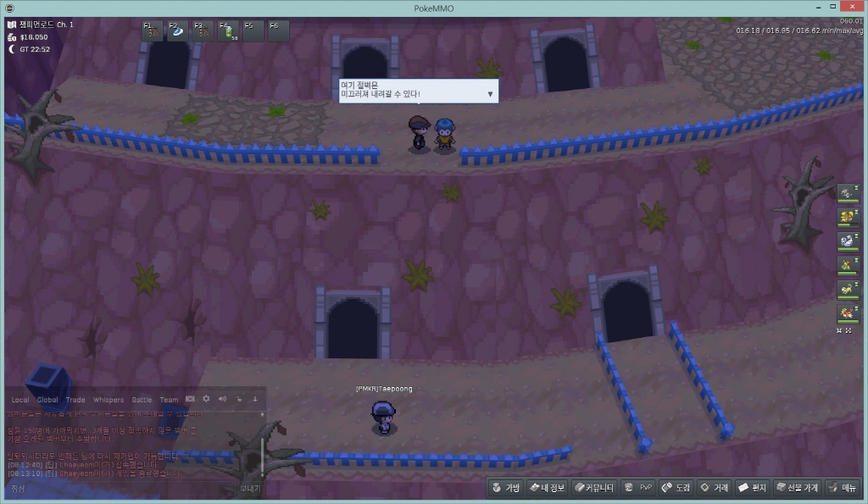Click the empty F5 hotkey slot
Screen dimensions: 868x504
253,31
